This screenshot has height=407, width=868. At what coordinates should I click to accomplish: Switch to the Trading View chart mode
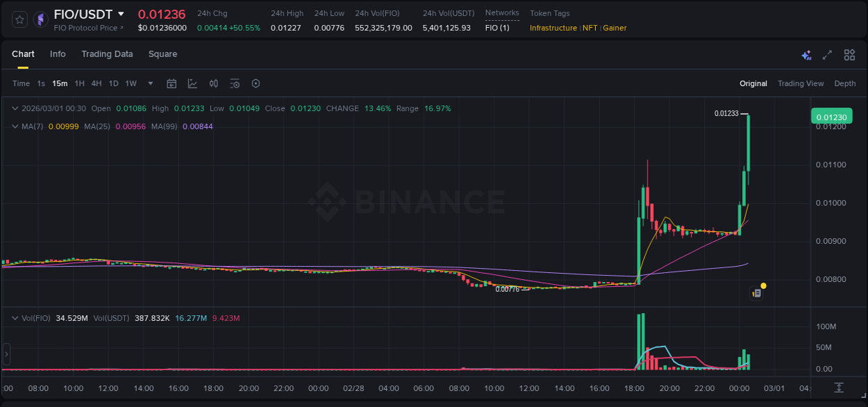click(x=801, y=83)
